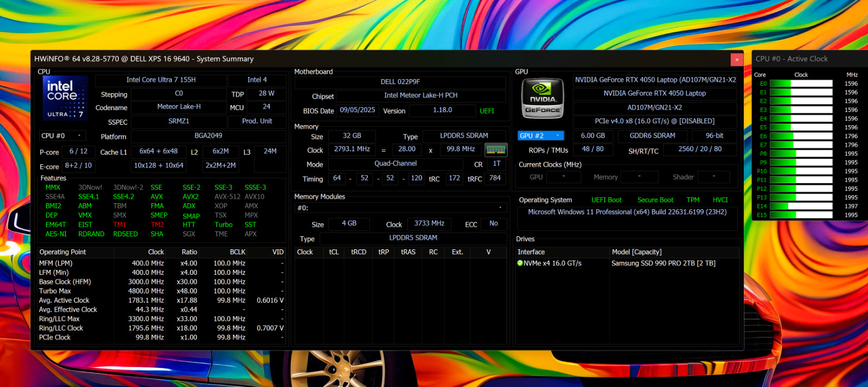Open the CPU #0 selector dropdown

click(x=62, y=136)
